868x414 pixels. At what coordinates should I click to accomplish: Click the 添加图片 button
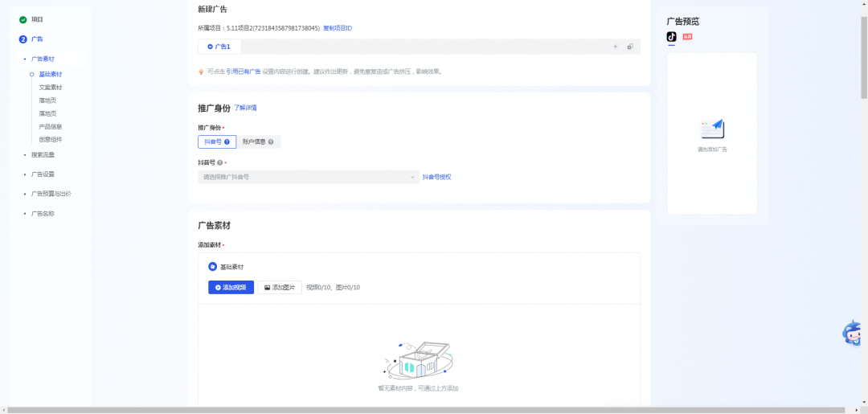tap(280, 287)
